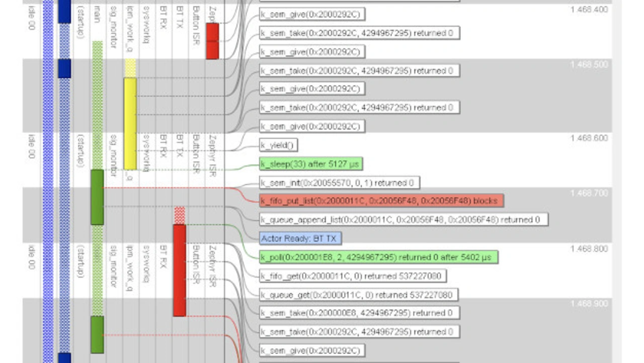Click the 1.468.600 timestamp marker
The height and width of the screenshot is (363, 644).
[x=589, y=138]
